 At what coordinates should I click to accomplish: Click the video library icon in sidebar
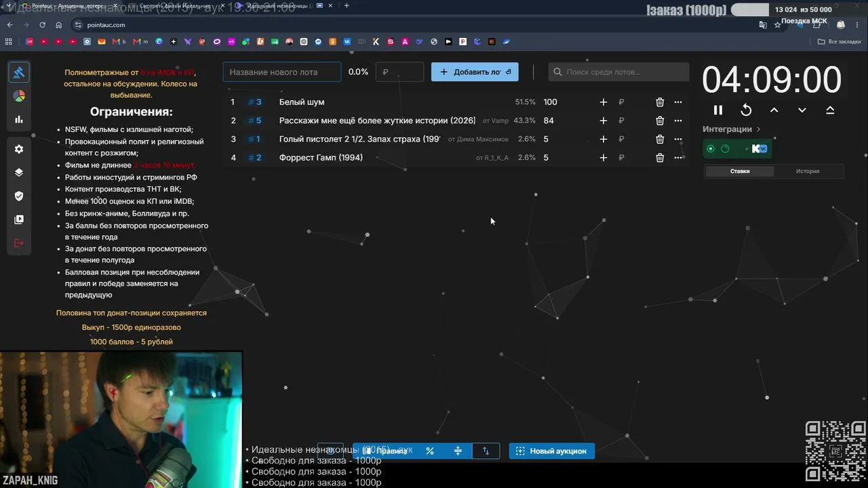[19, 220]
